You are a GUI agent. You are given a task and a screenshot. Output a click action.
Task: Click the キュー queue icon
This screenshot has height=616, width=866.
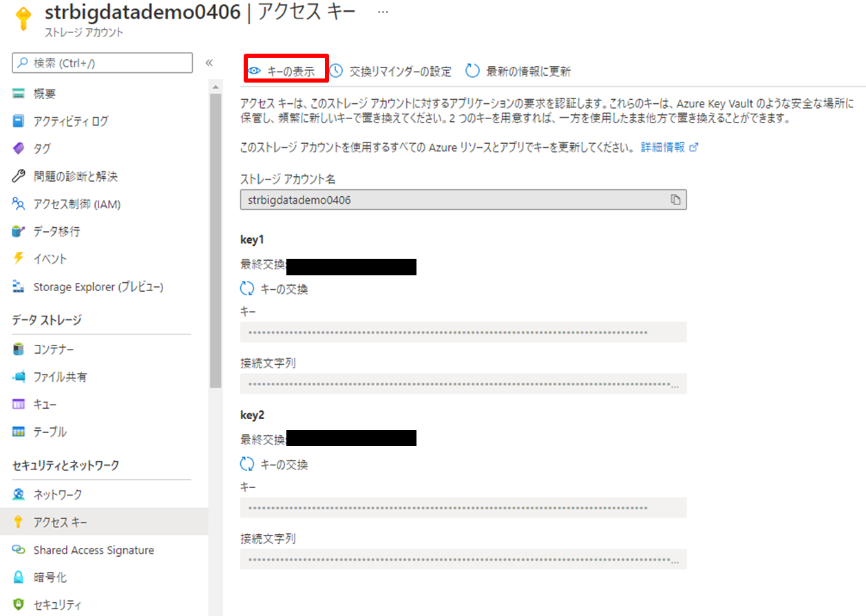[x=19, y=404]
